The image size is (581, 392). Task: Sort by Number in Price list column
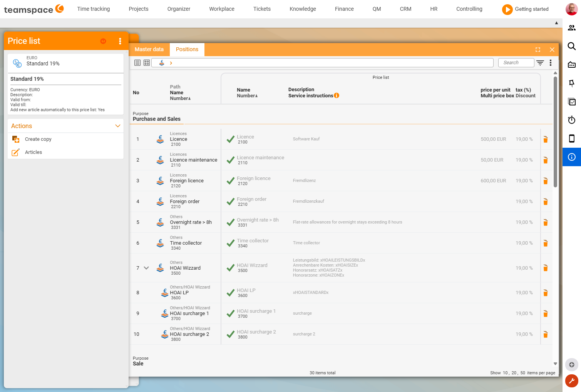pyautogui.click(x=247, y=96)
